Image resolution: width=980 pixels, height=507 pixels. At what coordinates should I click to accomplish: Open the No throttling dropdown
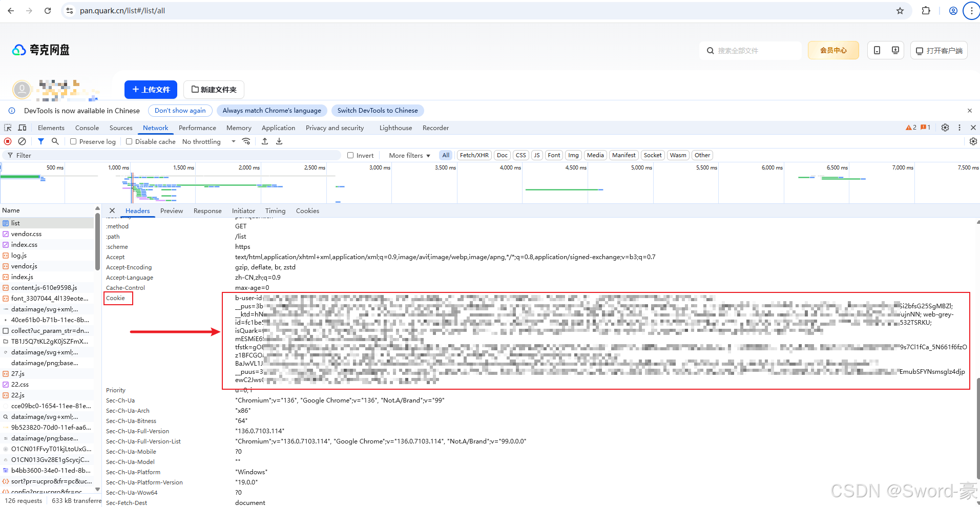click(x=209, y=141)
